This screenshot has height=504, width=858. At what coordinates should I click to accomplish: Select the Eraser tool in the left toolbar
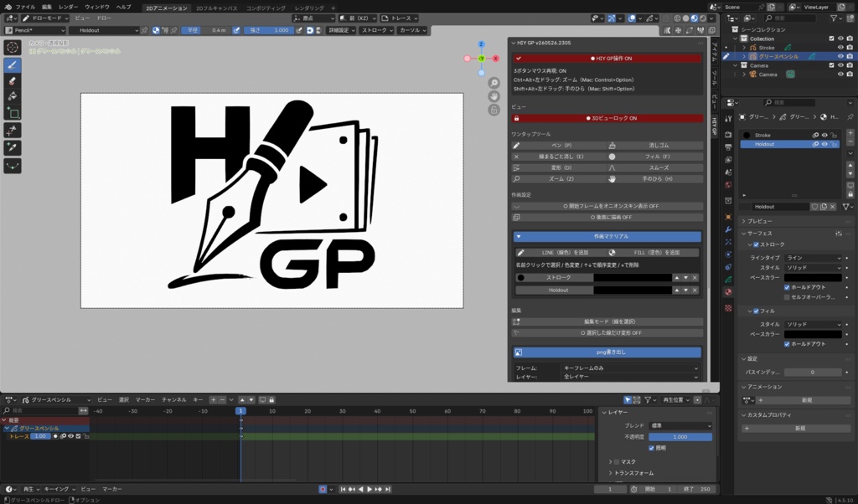(13, 81)
